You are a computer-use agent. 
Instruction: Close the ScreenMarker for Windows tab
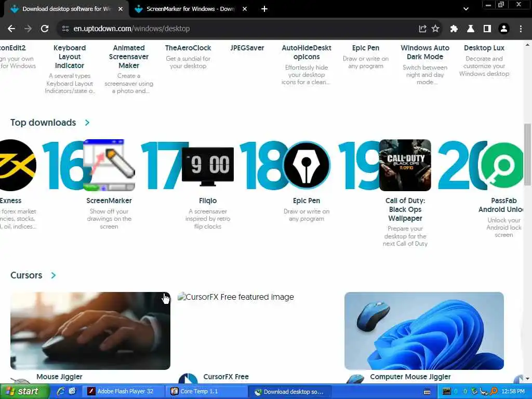click(x=245, y=9)
